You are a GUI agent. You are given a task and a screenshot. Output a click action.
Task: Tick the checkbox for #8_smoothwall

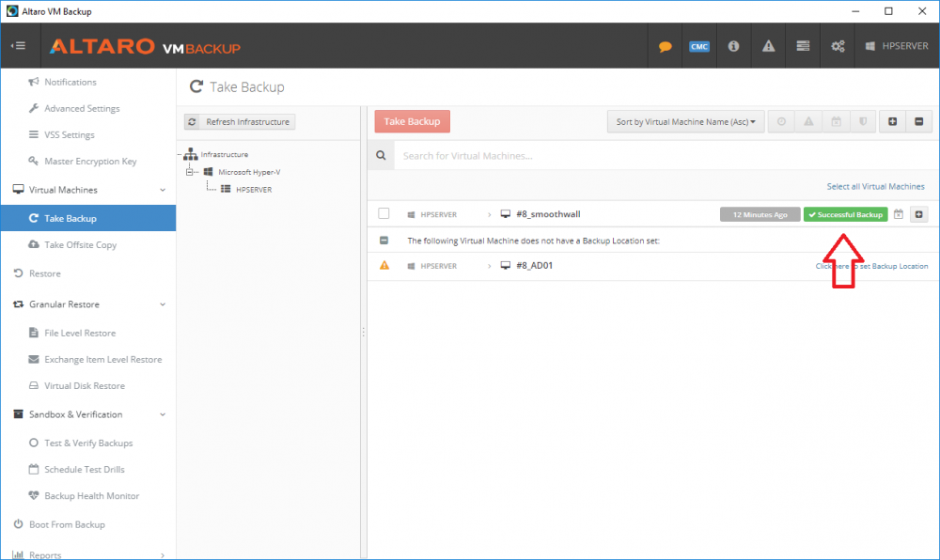[384, 214]
